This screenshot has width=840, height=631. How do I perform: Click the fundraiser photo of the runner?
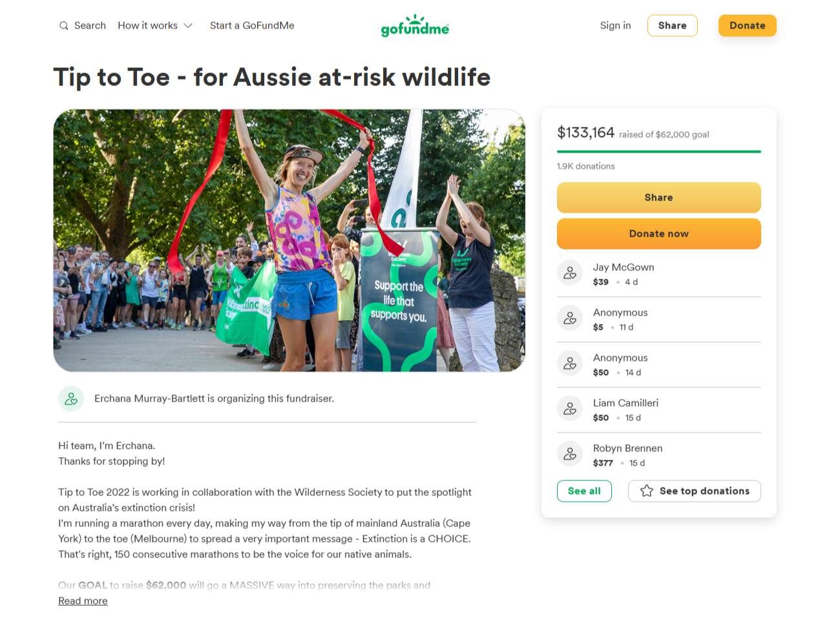[289, 241]
